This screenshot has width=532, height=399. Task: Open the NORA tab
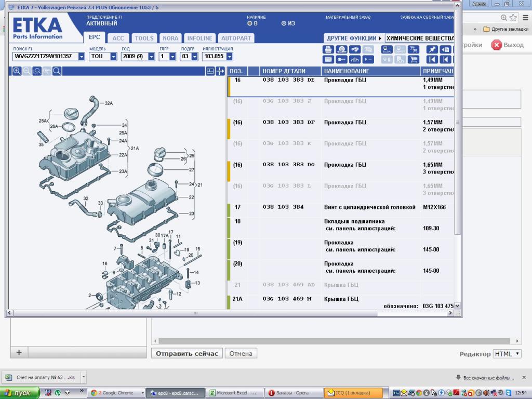coord(170,38)
